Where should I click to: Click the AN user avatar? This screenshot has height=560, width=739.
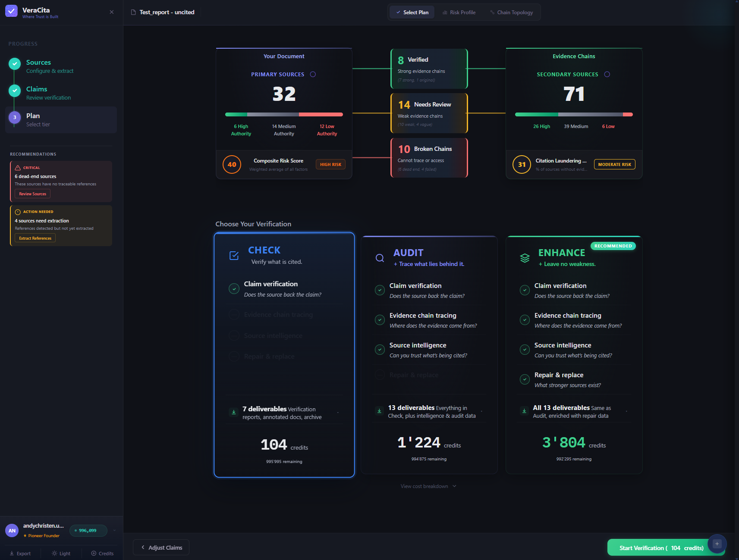point(12,531)
